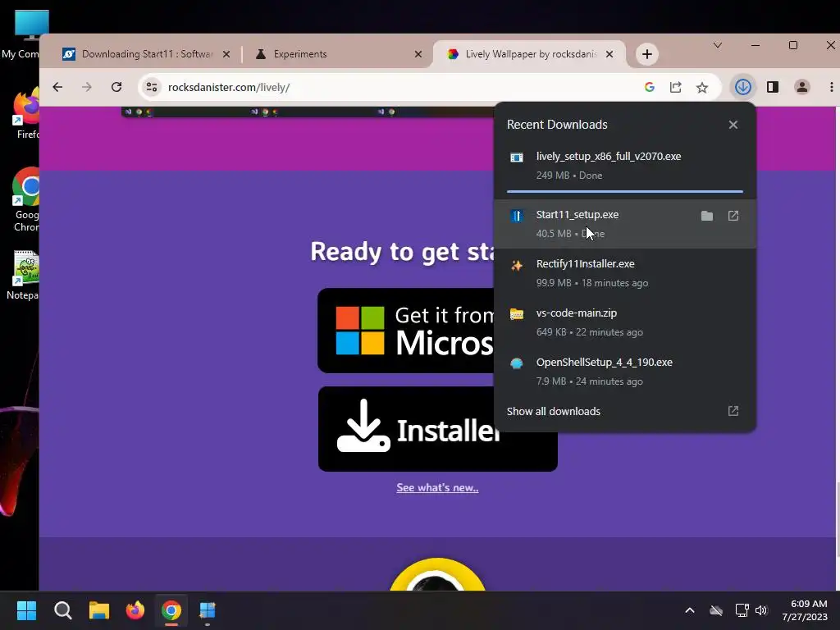Open the Chrome downloads toolbar icon

pyautogui.click(x=742, y=87)
